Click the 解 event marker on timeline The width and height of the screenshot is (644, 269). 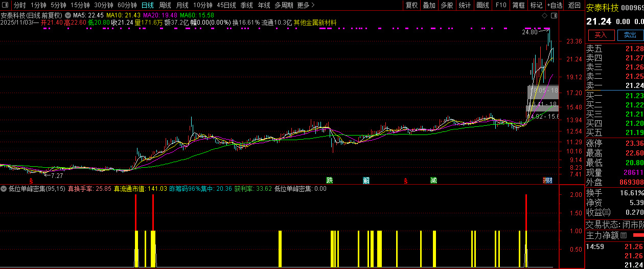tap(366, 180)
